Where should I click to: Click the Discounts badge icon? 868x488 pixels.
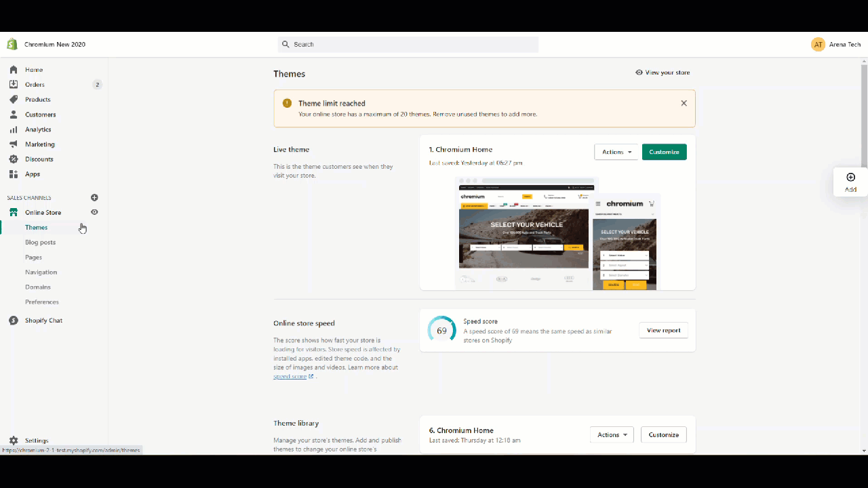click(x=14, y=159)
